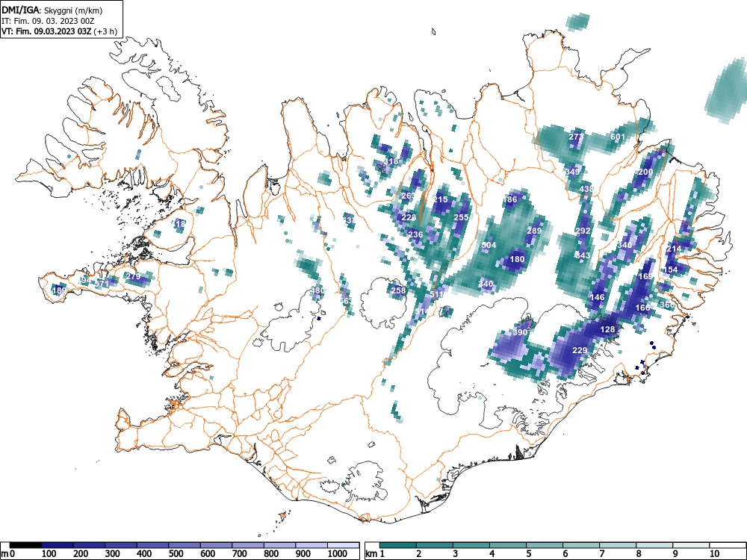Click the visibility value '571' on the map
The width and height of the screenshot is (747, 560).
click(102, 284)
